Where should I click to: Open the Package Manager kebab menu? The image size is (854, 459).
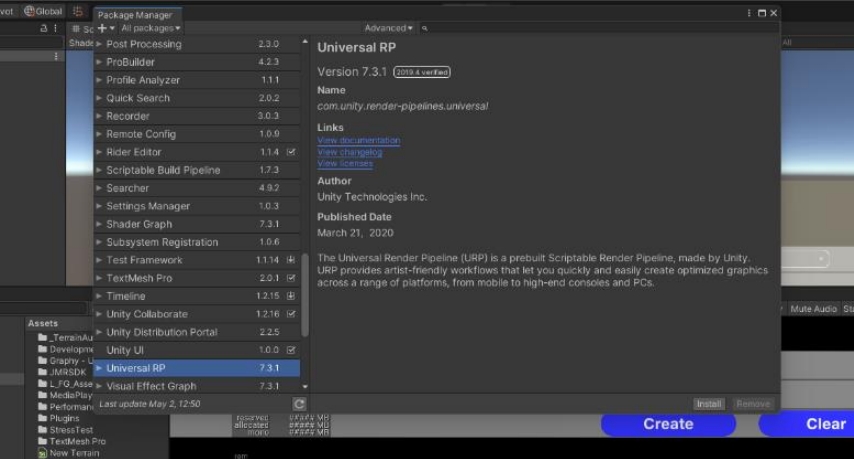pyautogui.click(x=750, y=13)
